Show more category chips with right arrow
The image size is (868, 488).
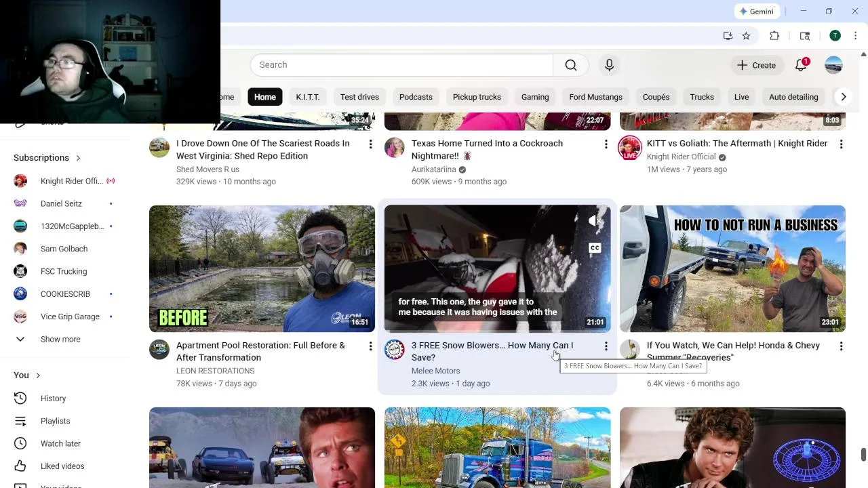844,97
